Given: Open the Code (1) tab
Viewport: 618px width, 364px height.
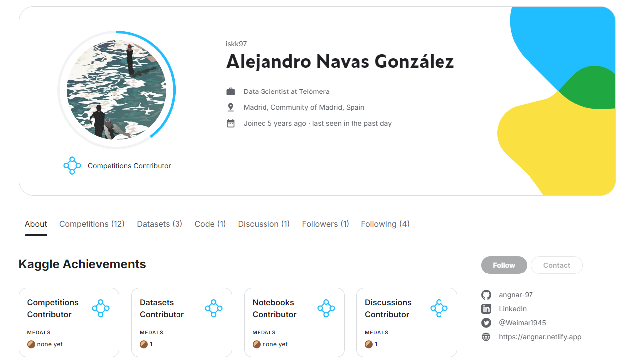Looking at the screenshot, I should pos(210,224).
